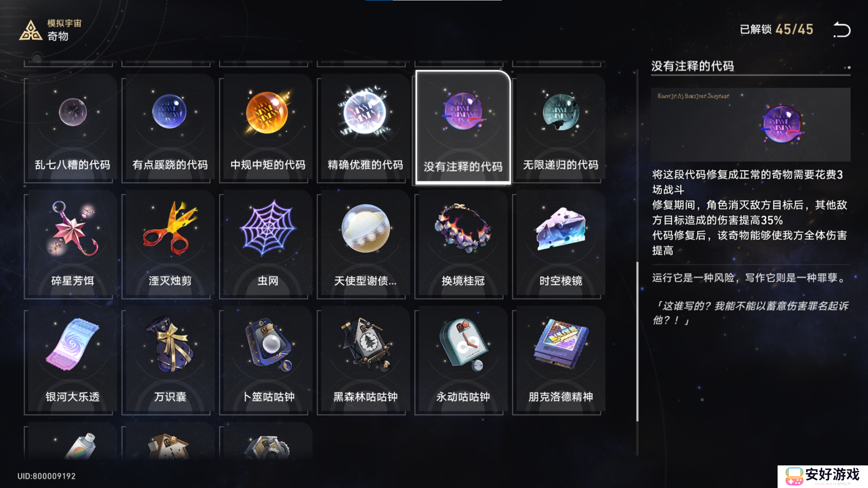Click the back arrow button
Viewport: 868px width, 488px height.
(x=842, y=30)
